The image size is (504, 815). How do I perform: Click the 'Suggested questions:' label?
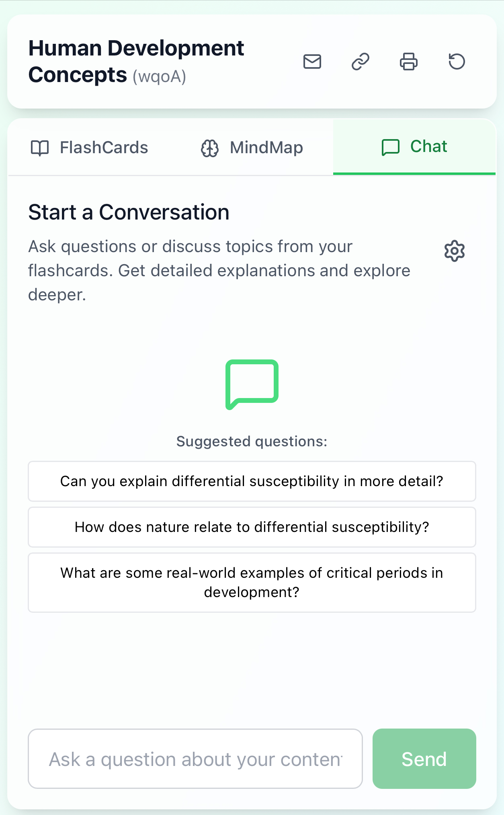click(252, 441)
